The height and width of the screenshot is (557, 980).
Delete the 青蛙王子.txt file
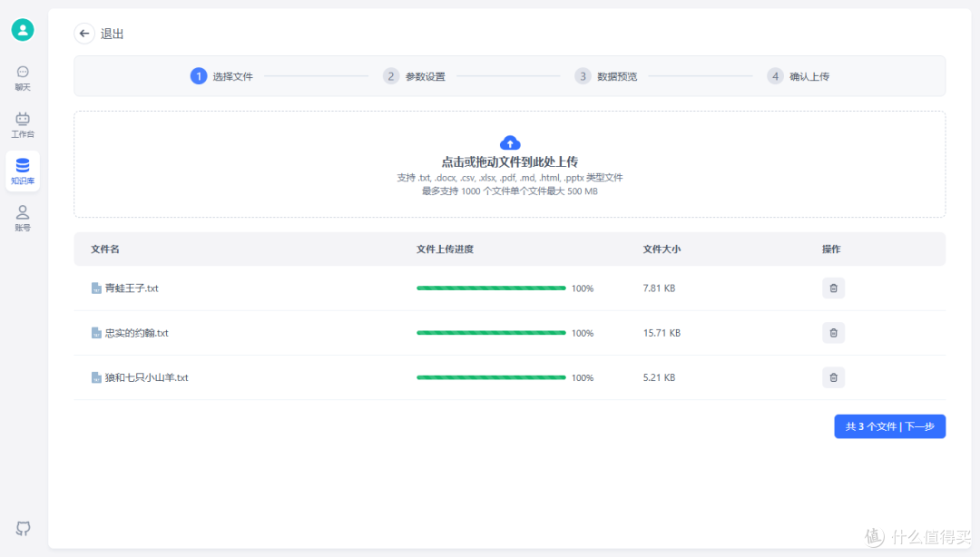tap(833, 288)
